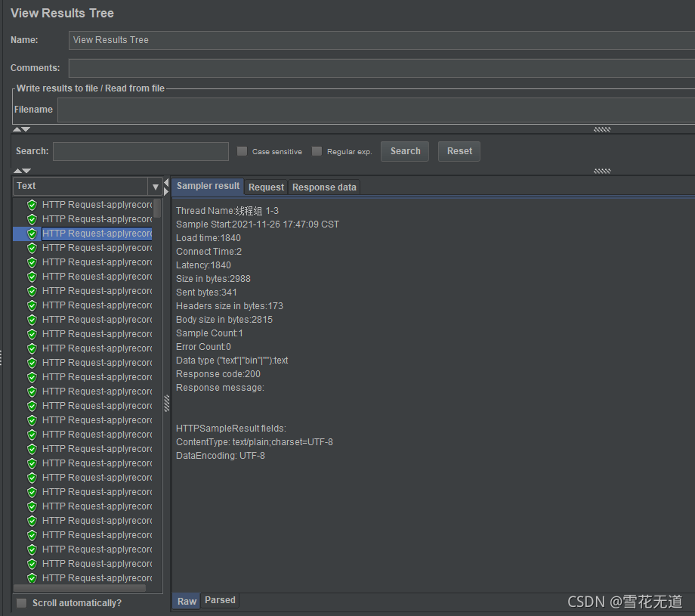Collapse file panel with up arrow below Filename
695x616 pixels.
tap(17, 129)
